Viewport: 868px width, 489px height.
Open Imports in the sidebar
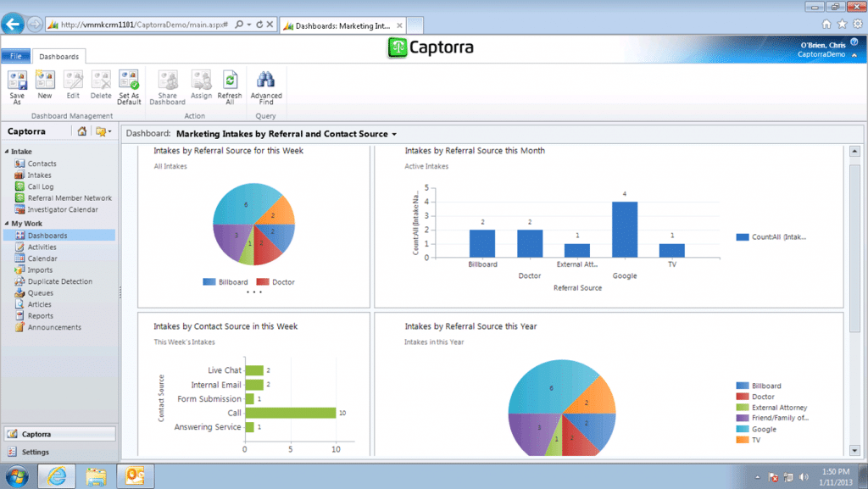click(x=40, y=270)
